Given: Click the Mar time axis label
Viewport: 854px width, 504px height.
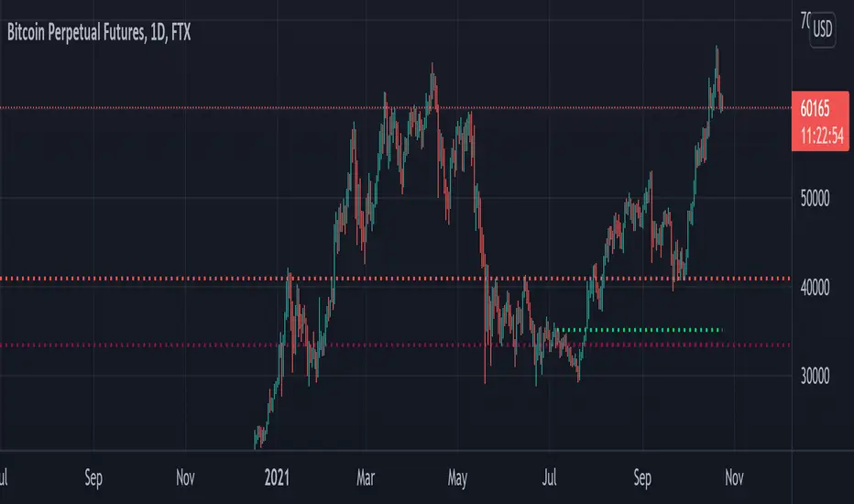Looking at the screenshot, I should pos(366,477).
